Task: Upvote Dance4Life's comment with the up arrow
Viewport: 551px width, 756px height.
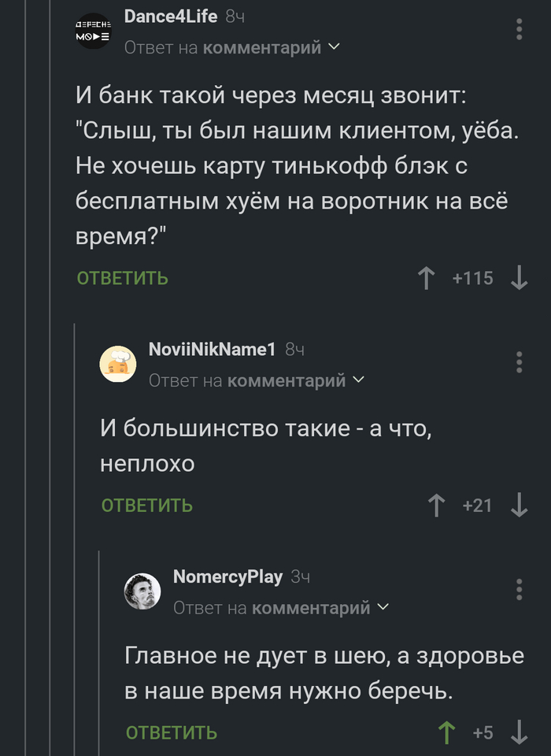Action: tap(425, 278)
